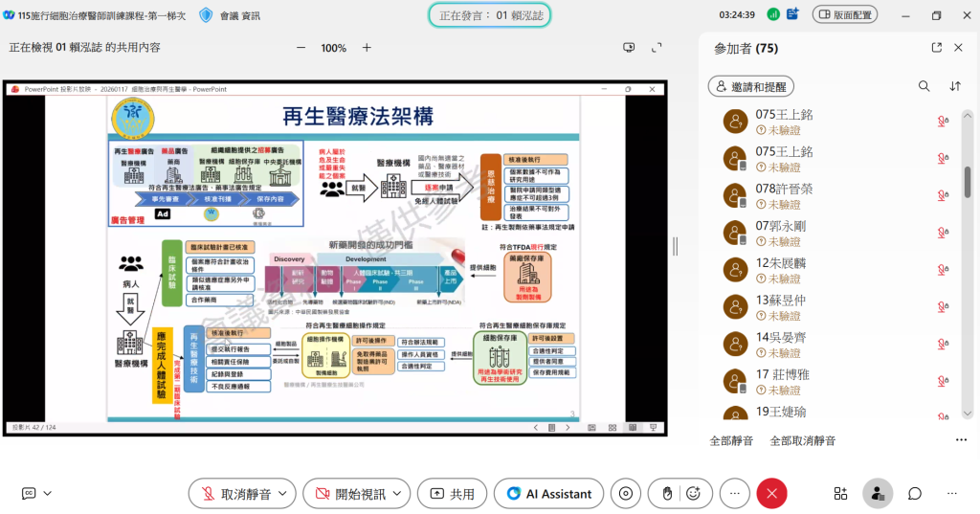Click muted microphone icon for 078許晉榮
This screenshot has width=980, height=514.
(943, 195)
